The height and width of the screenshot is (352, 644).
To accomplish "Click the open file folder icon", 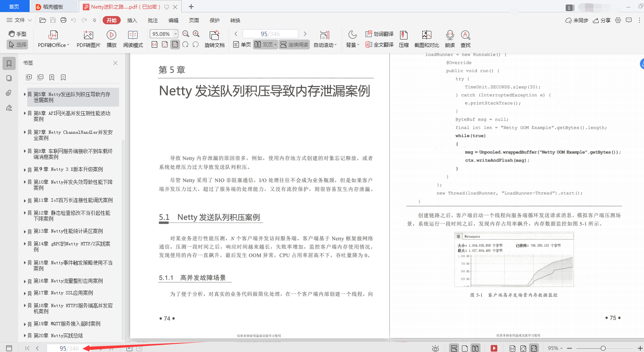I will tap(42, 20).
